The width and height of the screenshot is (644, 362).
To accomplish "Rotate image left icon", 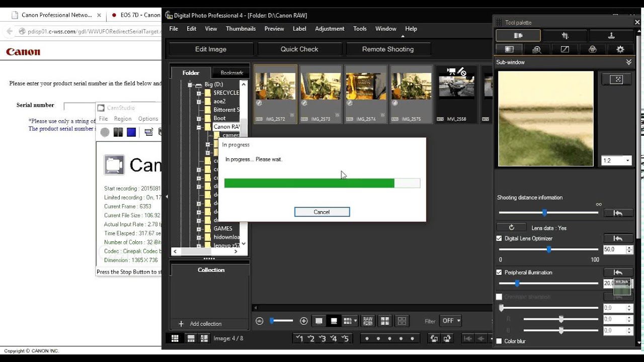I will pos(434,338).
